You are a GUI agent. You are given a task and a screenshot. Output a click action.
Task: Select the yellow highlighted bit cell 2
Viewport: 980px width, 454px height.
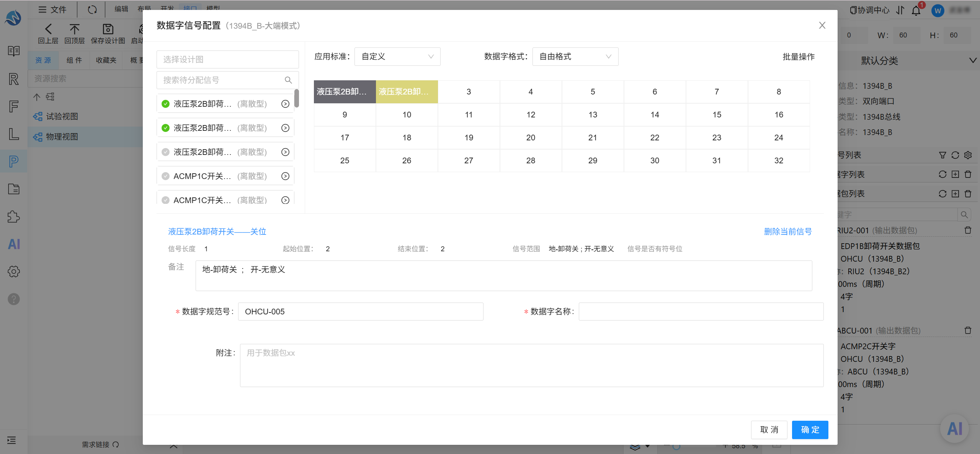pyautogui.click(x=407, y=92)
